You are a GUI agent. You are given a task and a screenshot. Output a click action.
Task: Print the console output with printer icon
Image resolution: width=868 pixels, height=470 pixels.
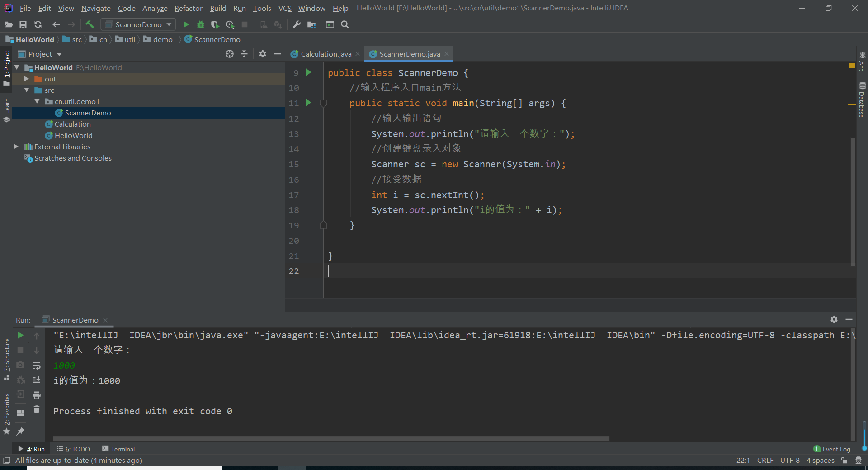[x=37, y=395]
